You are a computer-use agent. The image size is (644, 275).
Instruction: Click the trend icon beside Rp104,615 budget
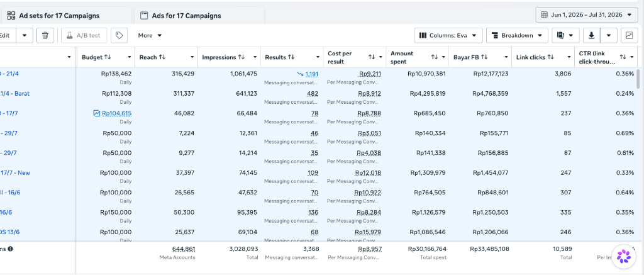click(96, 113)
